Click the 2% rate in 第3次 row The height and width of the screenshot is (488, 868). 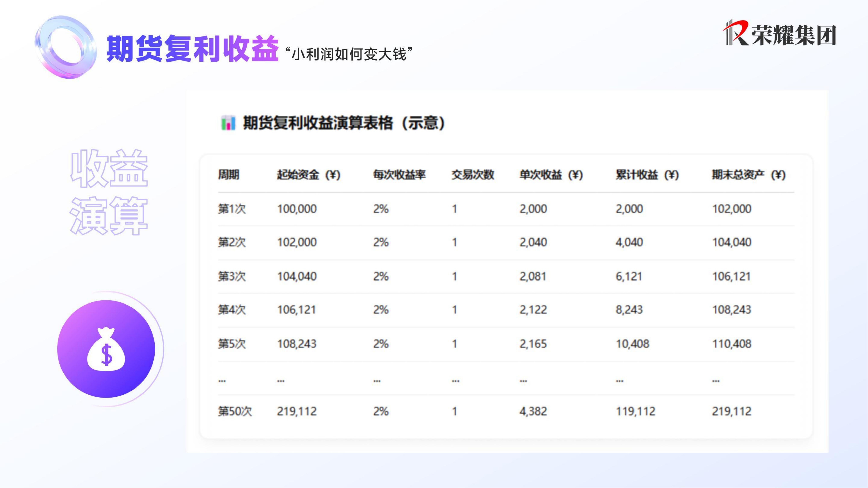tap(381, 276)
